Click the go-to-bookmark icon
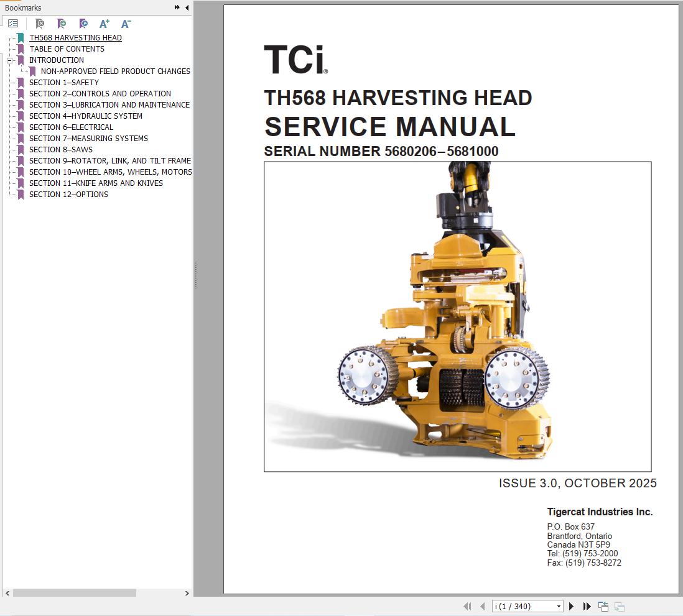 (83, 24)
